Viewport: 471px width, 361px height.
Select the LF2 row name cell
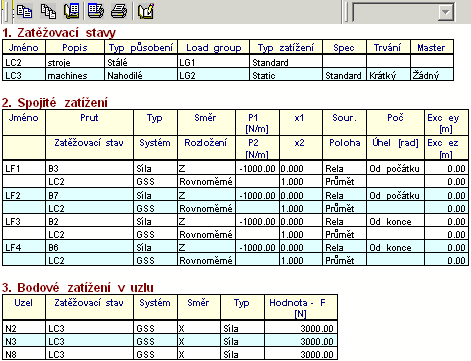pyautogui.click(x=24, y=195)
